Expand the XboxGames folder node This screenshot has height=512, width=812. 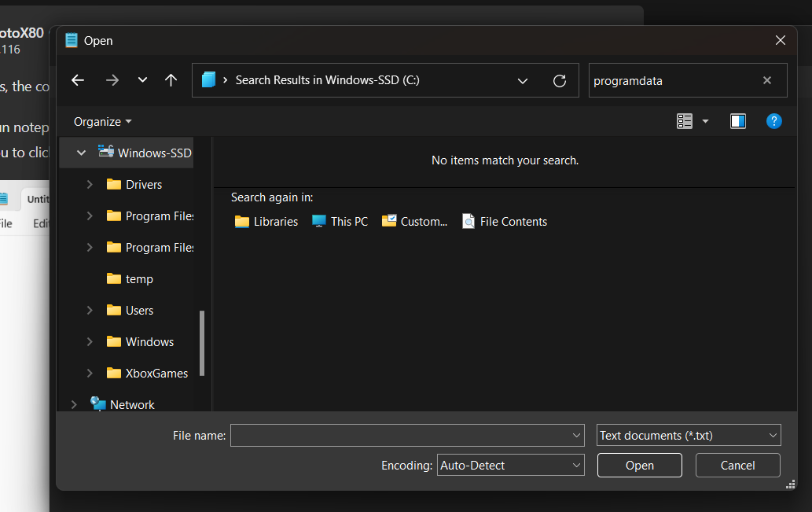point(90,374)
